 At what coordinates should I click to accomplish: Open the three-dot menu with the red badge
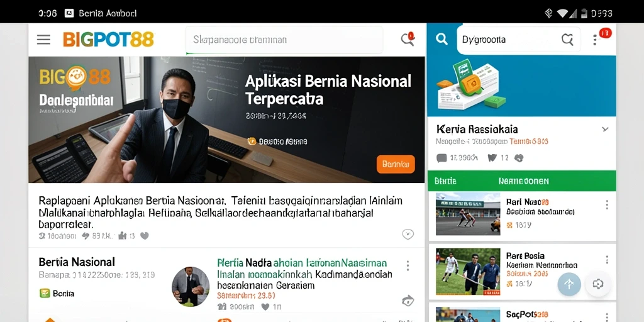tap(595, 40)
